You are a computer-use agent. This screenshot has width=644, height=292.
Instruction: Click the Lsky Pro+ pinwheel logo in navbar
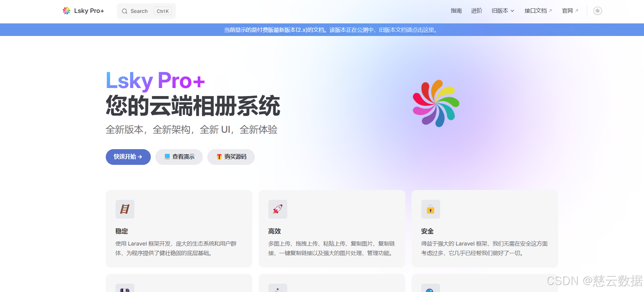coord(66,11)
